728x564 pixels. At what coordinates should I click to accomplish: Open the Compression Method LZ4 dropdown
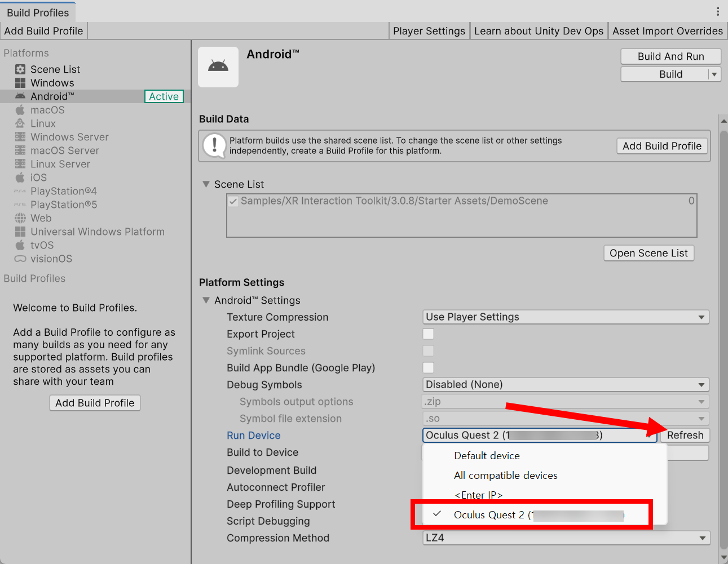coord(566,538)
